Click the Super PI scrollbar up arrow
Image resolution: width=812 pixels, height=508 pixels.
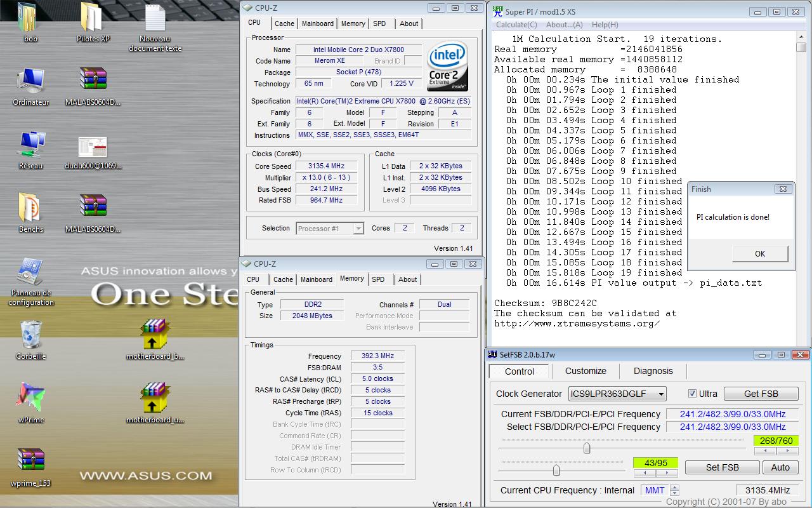802,37
